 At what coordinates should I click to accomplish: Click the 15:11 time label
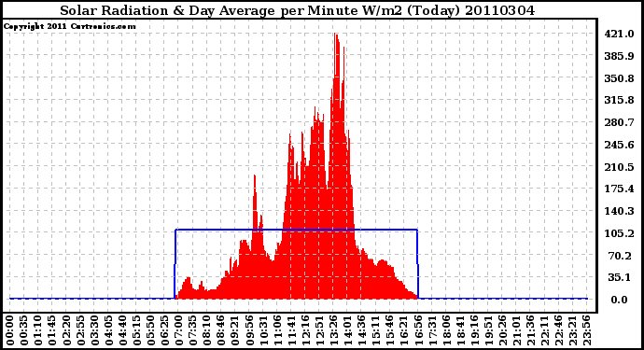[375, 330]
